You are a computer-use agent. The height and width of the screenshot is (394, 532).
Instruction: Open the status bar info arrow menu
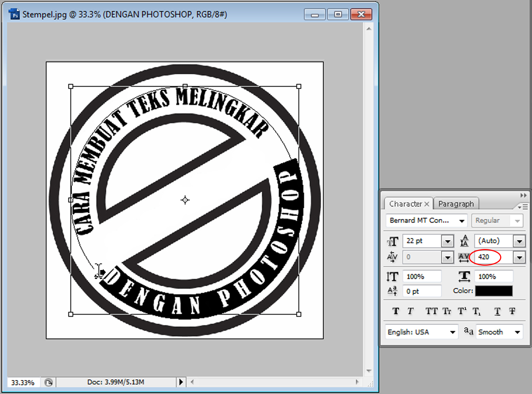click(181, 382)
